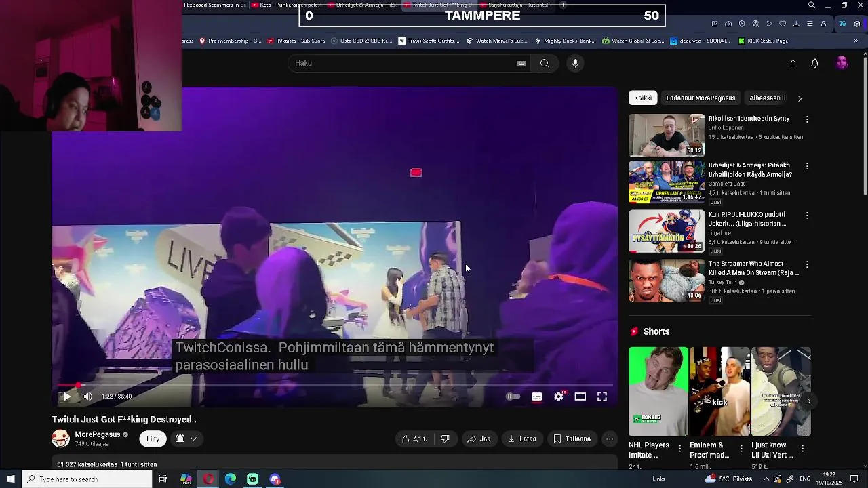This screenshot has width=868, height=488.
Task: Select the Ladannut MorePegasus filter chip
Action: [701, 98]
